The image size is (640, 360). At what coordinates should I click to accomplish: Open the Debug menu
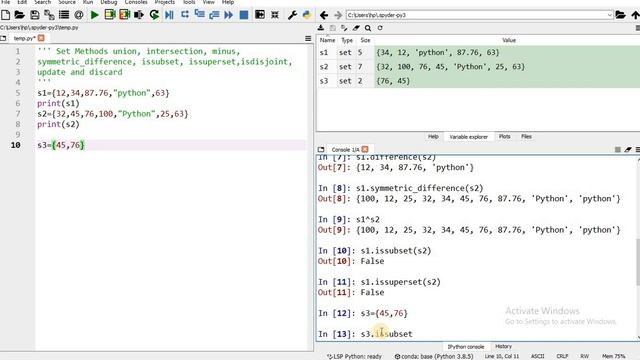[x=109, y=2]
